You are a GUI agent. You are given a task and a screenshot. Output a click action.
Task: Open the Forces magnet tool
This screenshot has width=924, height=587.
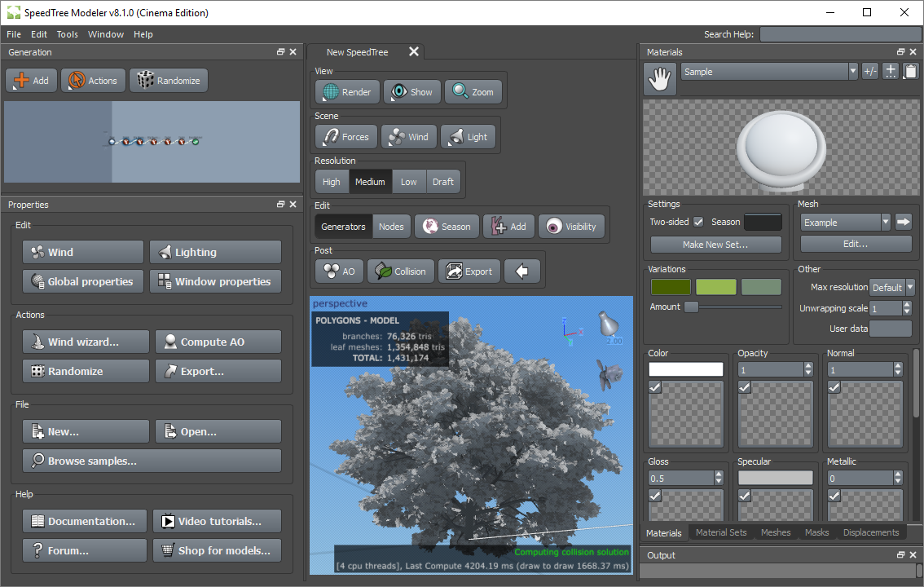347,137
